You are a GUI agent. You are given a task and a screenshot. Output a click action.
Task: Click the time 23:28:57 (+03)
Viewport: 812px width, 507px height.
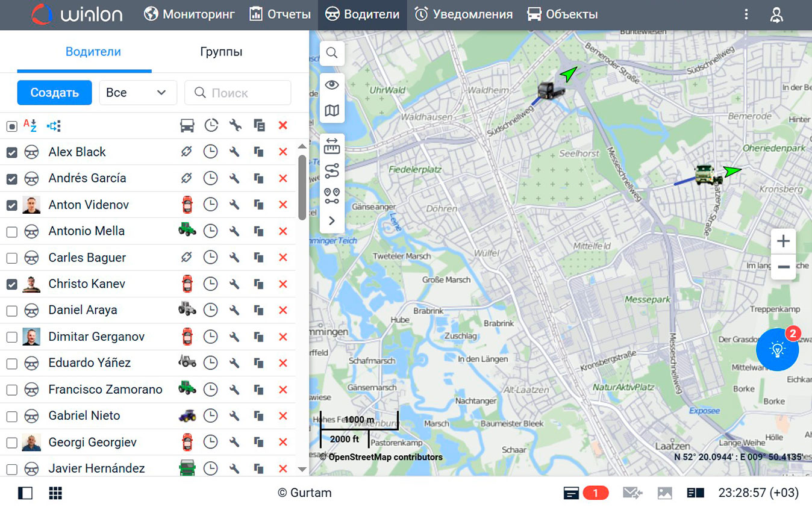coord(758,493)
